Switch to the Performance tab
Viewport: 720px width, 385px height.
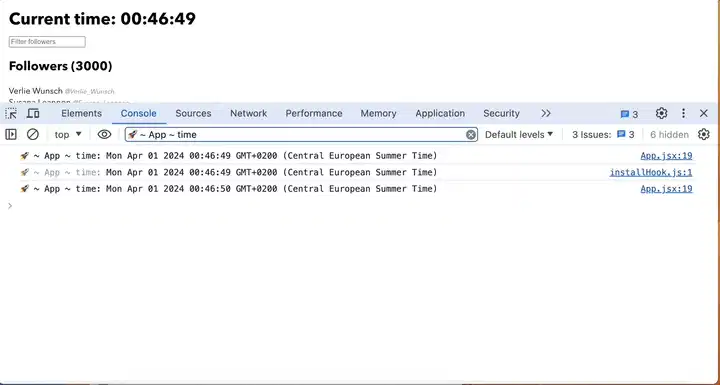[x=314, y=113]
